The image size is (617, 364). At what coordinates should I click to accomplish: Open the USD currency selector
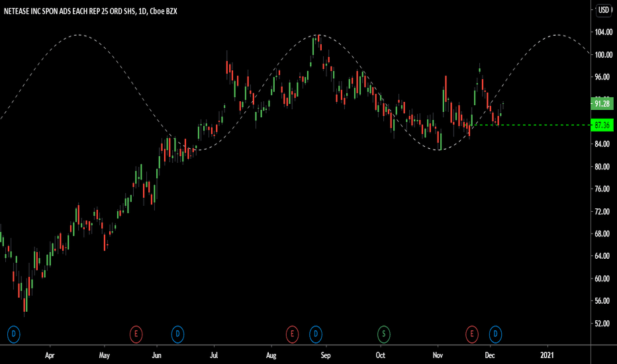pyautogui.click(x=603, y=10)
